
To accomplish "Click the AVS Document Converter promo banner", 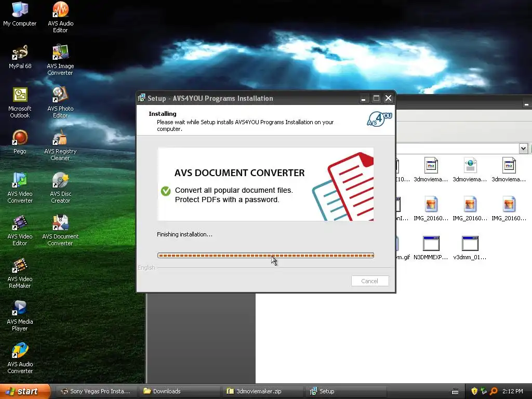I will 265,184.
